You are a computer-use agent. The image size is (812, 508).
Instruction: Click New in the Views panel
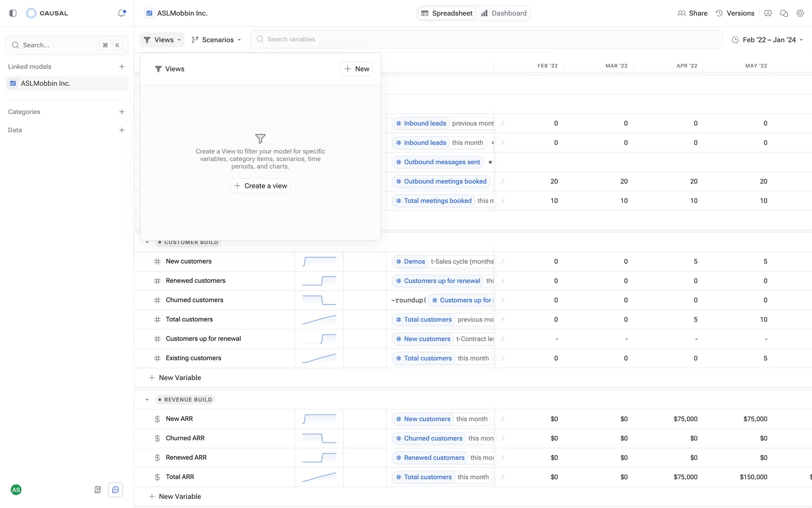pos(357,69)
